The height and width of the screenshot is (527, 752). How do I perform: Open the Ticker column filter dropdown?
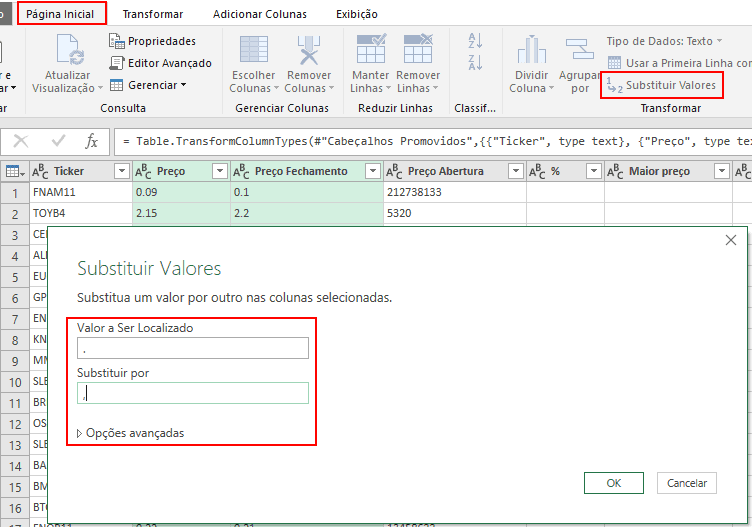tap(122, 171)
